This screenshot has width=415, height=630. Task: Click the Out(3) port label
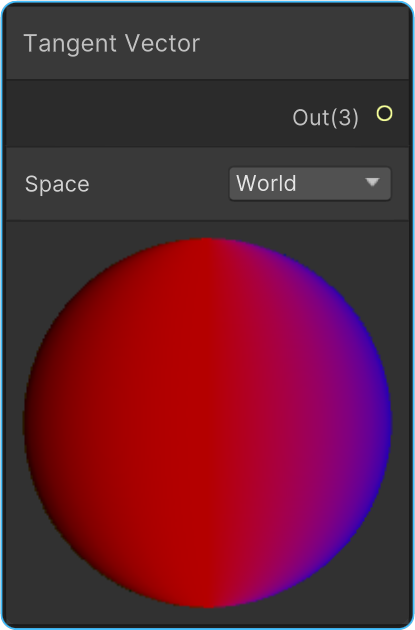click(x=325, y=118)
